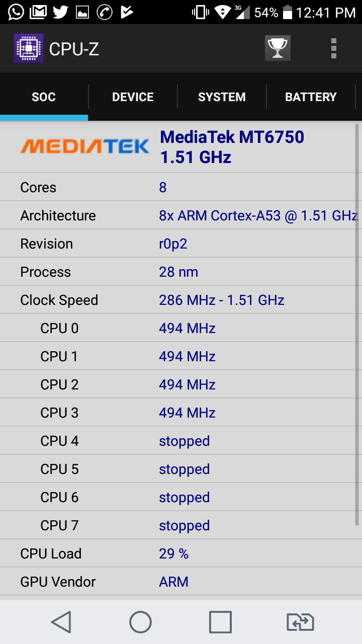Tap the CPU-Z app chip icon
This screenshot has width=362, height=644.
(x=29, y=48)
